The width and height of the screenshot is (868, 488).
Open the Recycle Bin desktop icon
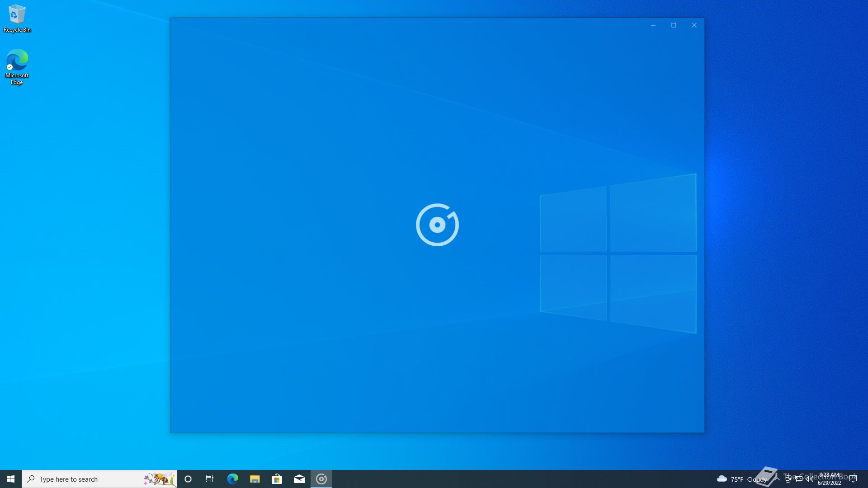(17, 19)
